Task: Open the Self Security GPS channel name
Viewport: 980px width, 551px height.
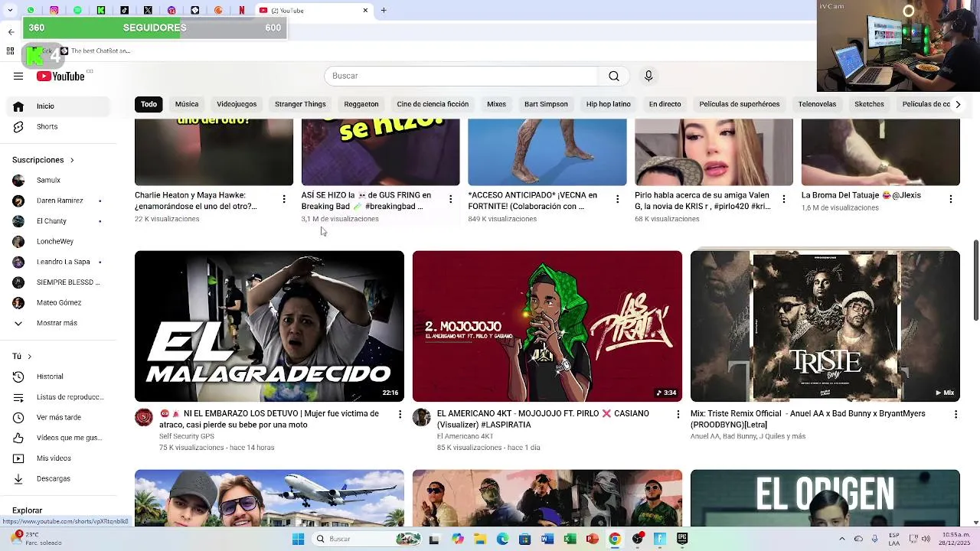Action: click(x=187, y=436)
